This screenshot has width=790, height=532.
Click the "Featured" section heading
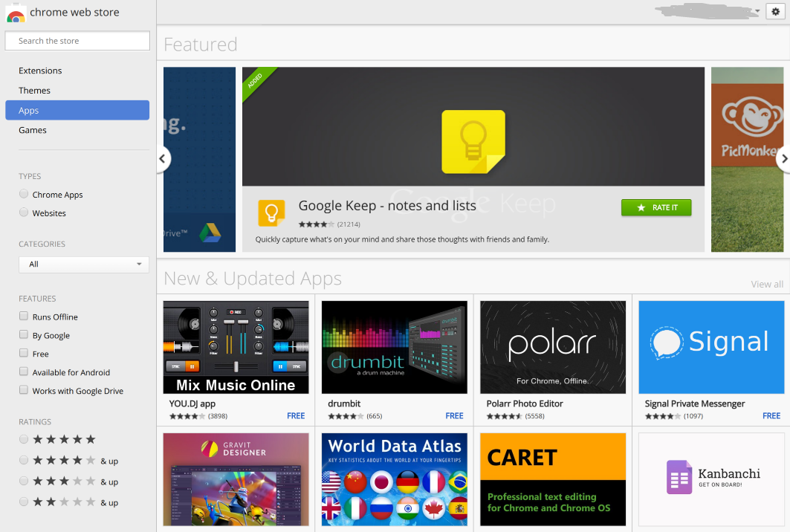[201, 45]
